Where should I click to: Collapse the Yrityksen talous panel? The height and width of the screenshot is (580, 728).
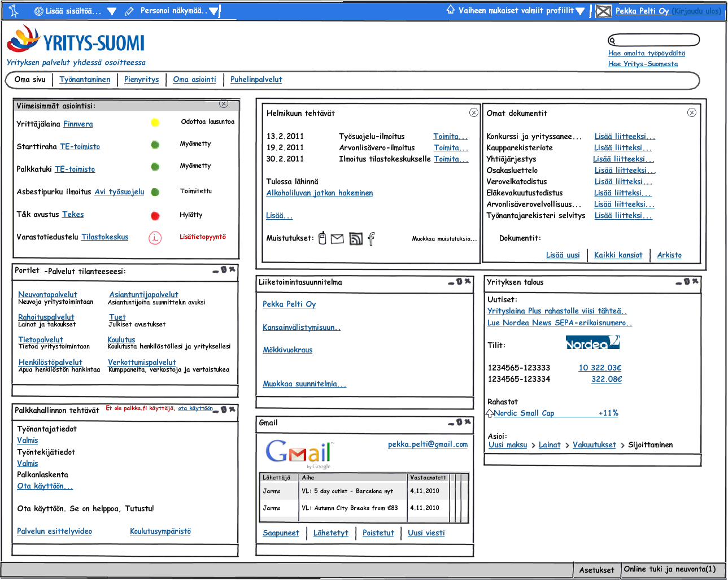coord(679,283)
